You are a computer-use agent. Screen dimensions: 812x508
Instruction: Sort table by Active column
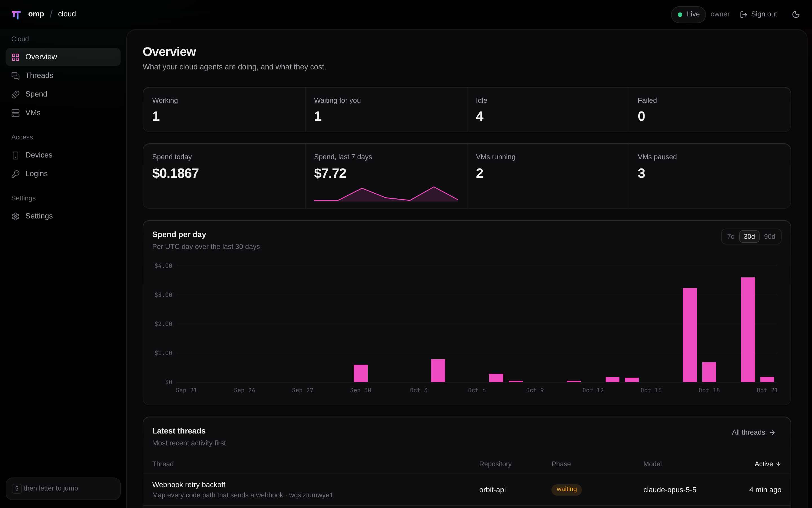[768, 464]
